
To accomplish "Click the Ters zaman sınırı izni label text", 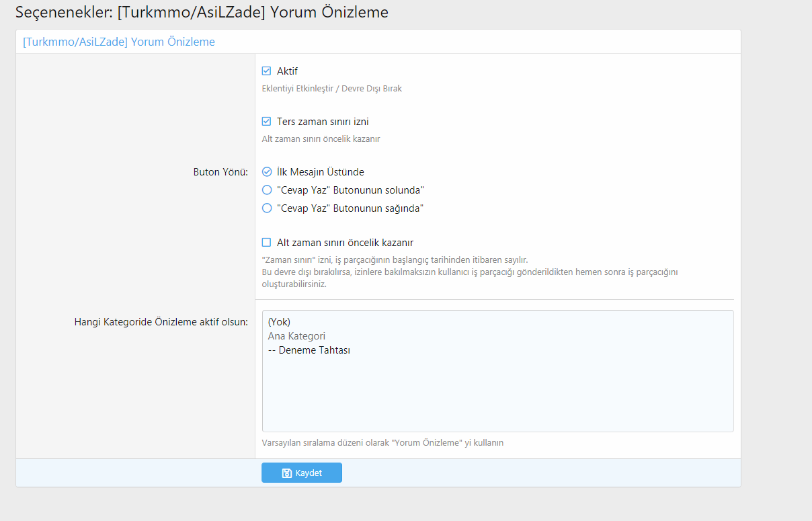I will point(323,122).
